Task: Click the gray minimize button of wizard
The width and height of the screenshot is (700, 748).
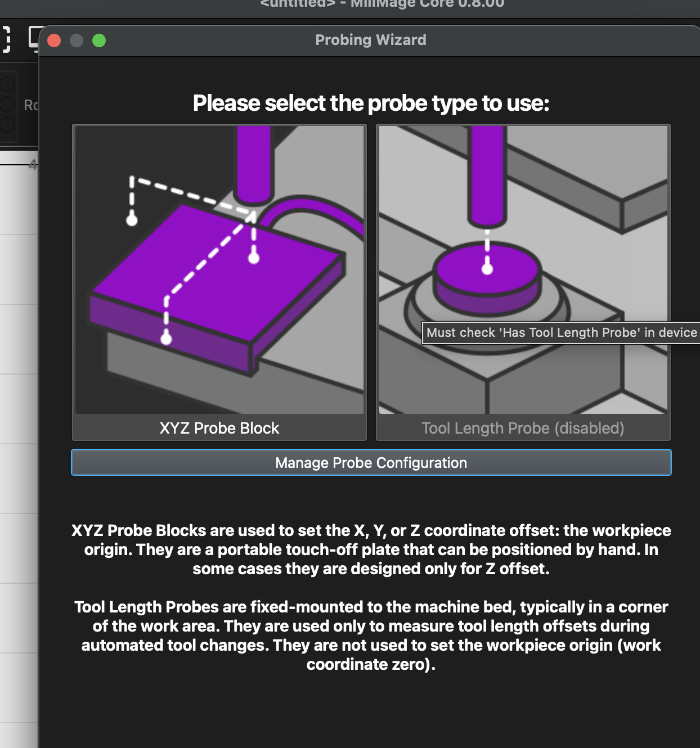Action: point(77,40)
